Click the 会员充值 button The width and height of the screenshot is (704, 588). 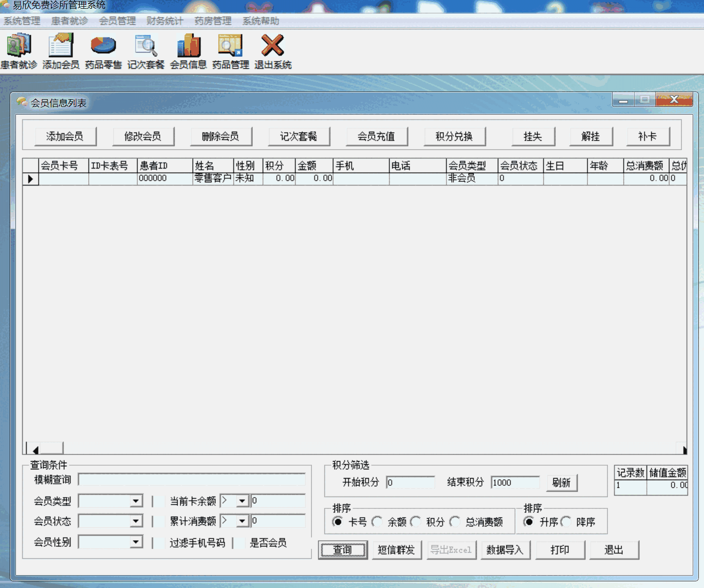[377, 136]
